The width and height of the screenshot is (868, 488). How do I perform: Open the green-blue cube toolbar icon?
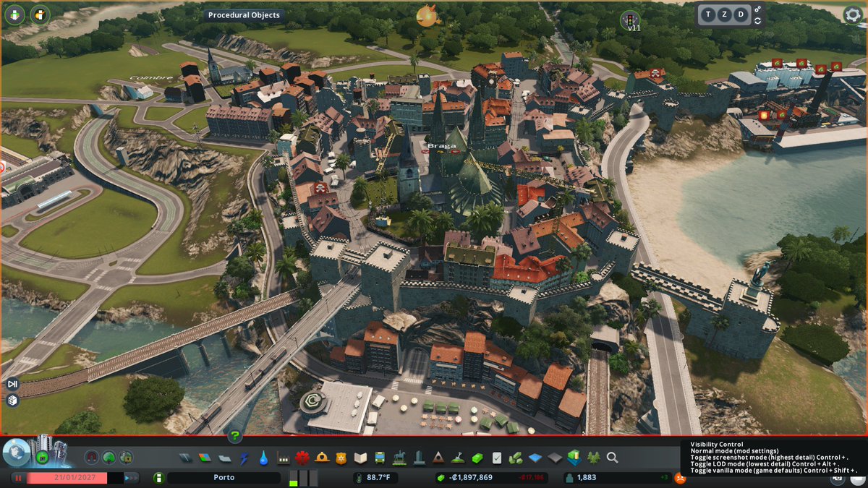tap(574, 458)
